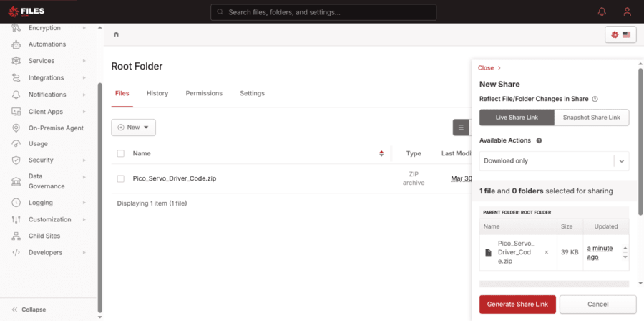Open the Download only actions dropdown
The height and width of the screenshot is (321, 644).
click(x=554, y=161)
